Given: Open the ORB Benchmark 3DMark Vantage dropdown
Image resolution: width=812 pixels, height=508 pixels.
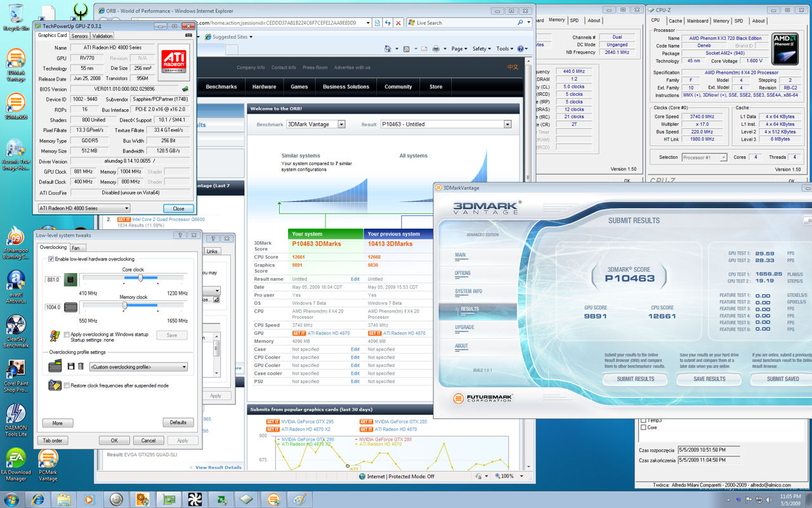Looking at the screenshot, I should (315, 124).
